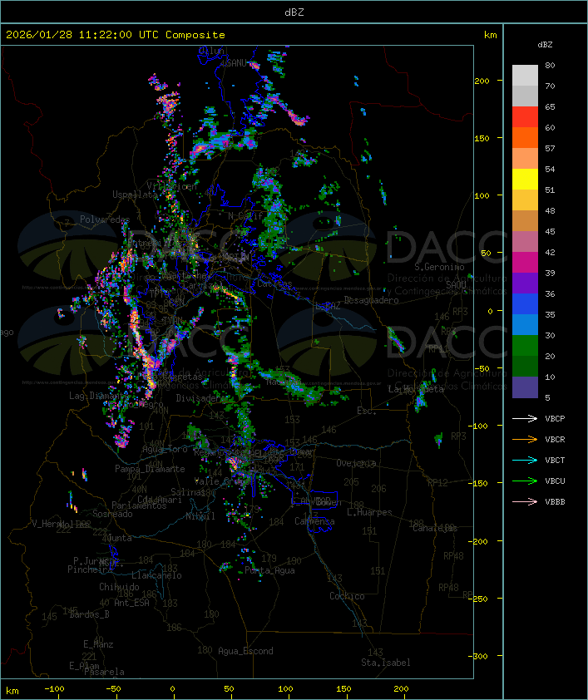Pick the bright green 20–30 dBZ legend swatch
This screenshot has width=588, height=700.
point(525,346)
